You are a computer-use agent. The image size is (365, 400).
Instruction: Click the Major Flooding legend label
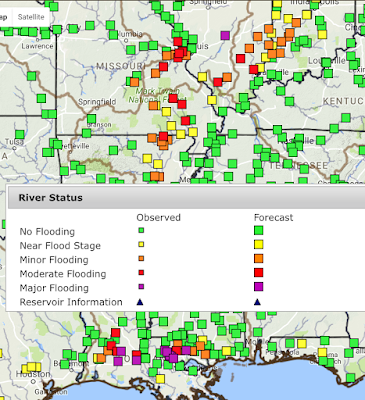tap(54, 288)
